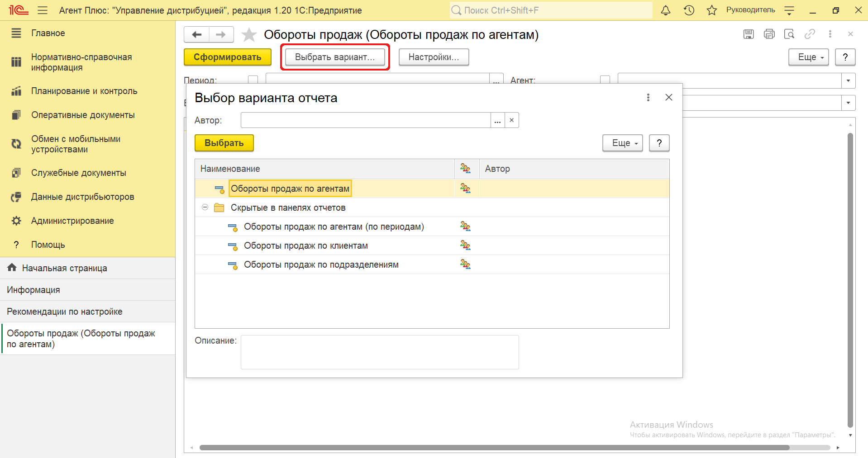This screenshot has width=868, height=458.
Task: Click the Сформировать button
Action: click(228, 57)
